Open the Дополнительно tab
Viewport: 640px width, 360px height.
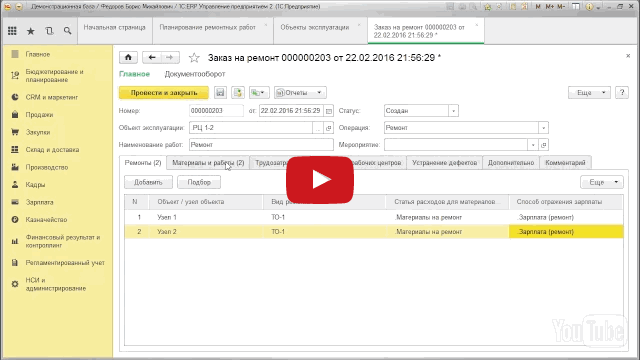tap(511, 162)
